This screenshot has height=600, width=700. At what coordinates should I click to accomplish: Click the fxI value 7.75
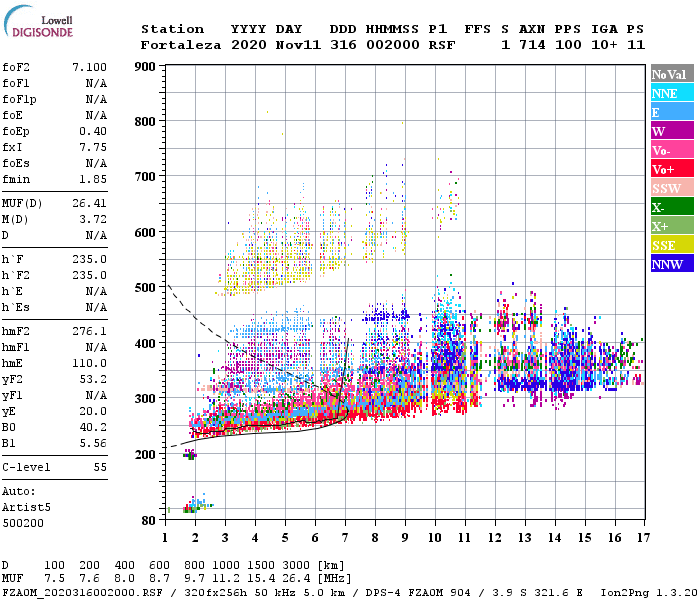click(93, 147)
